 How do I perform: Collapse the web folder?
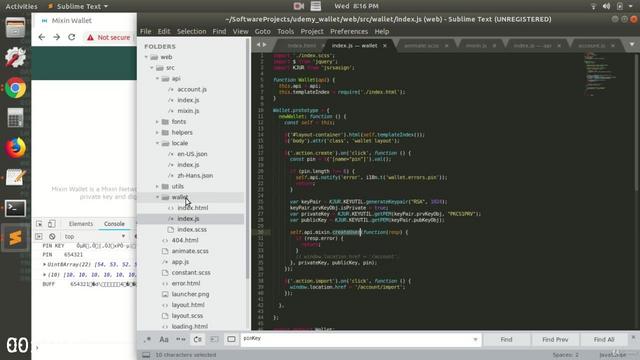[147, 57]
